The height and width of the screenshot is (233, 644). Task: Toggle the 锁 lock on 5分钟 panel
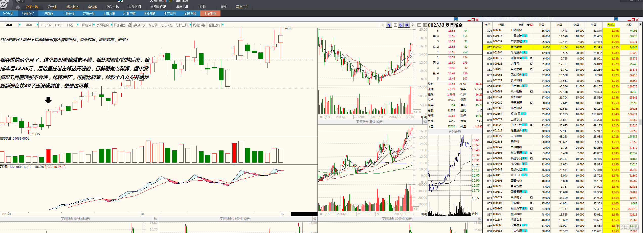coord(156,219)
